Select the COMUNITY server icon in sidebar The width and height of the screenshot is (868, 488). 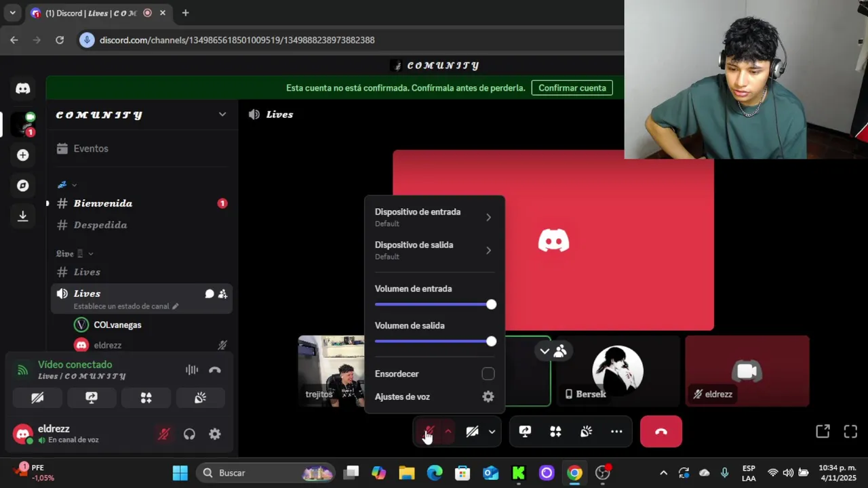point(23,124)
